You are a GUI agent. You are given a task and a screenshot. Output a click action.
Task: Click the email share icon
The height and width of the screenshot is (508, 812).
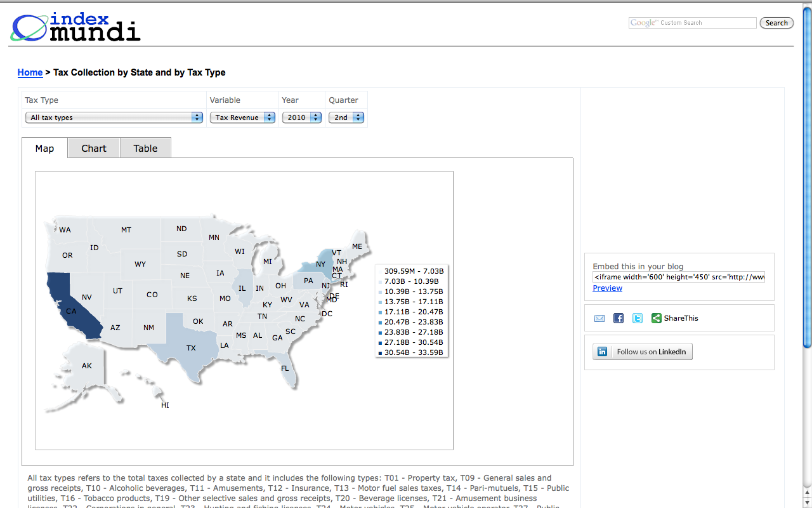pos(599,318)
